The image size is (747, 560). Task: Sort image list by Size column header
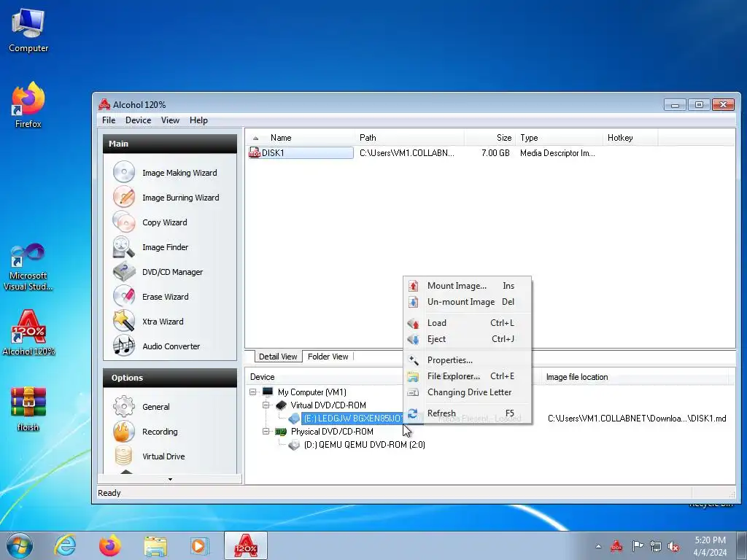489,138
